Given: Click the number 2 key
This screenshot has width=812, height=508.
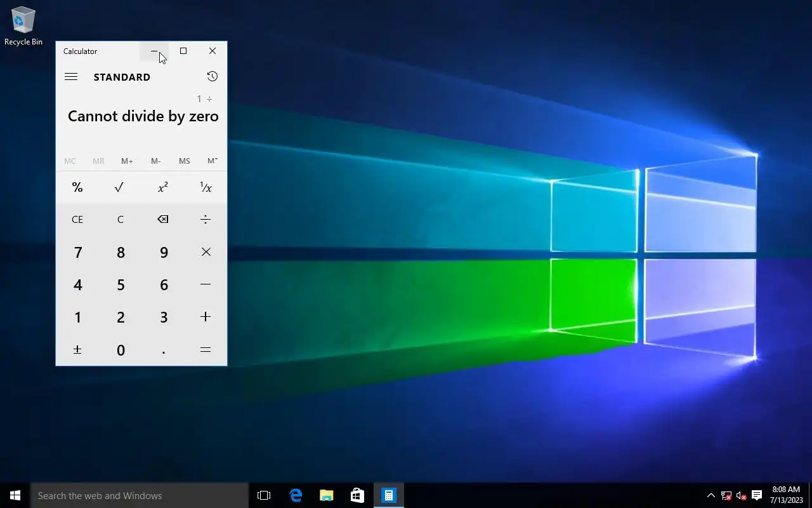Looking at the screenshot, I should 120,317.
